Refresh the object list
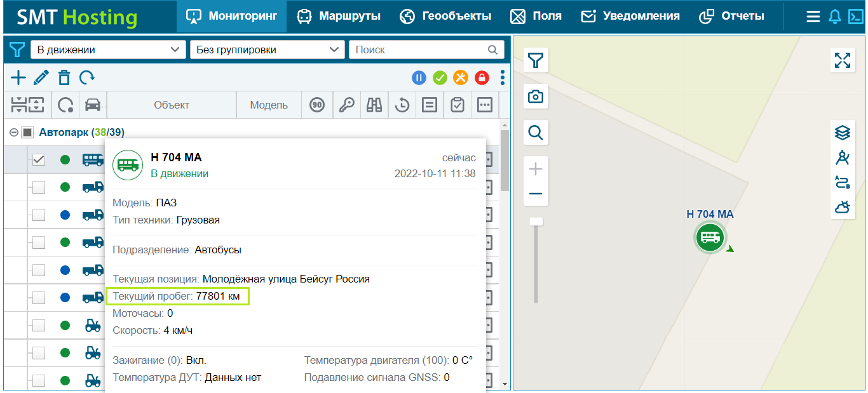868x393 pixels. 87,77
